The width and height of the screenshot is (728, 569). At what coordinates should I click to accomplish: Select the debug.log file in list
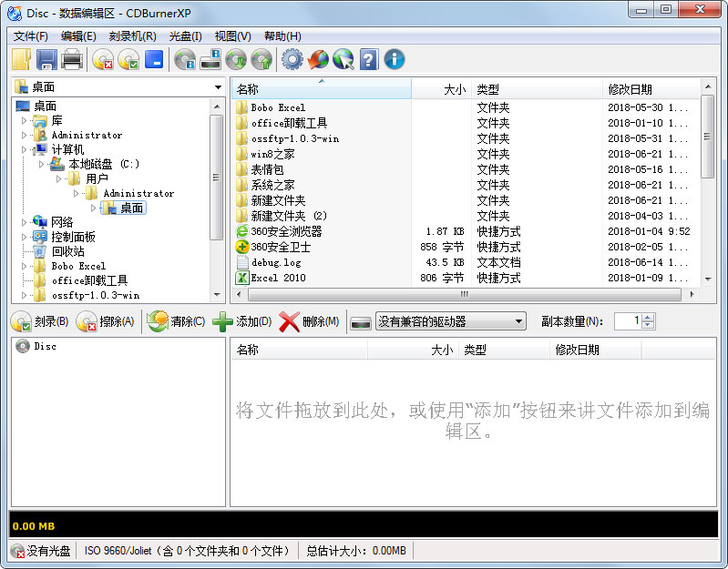tap(276, 262)
